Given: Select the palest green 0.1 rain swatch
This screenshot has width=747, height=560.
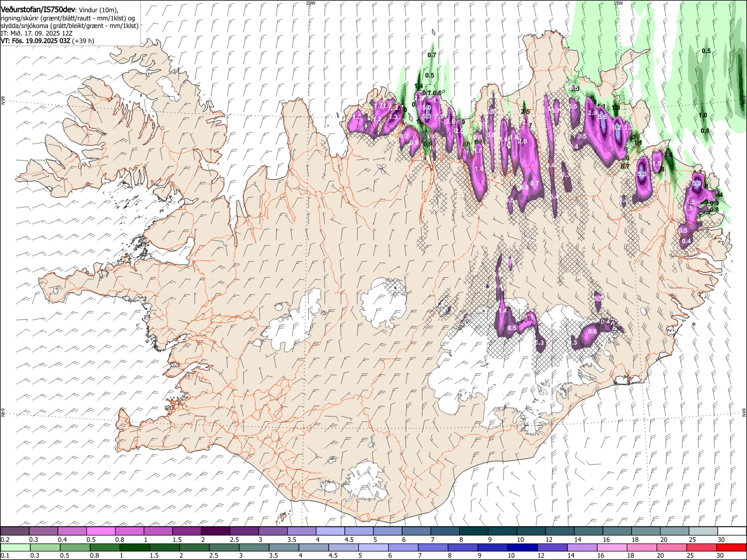Looking at the screenshot, I should pos(15,547).
